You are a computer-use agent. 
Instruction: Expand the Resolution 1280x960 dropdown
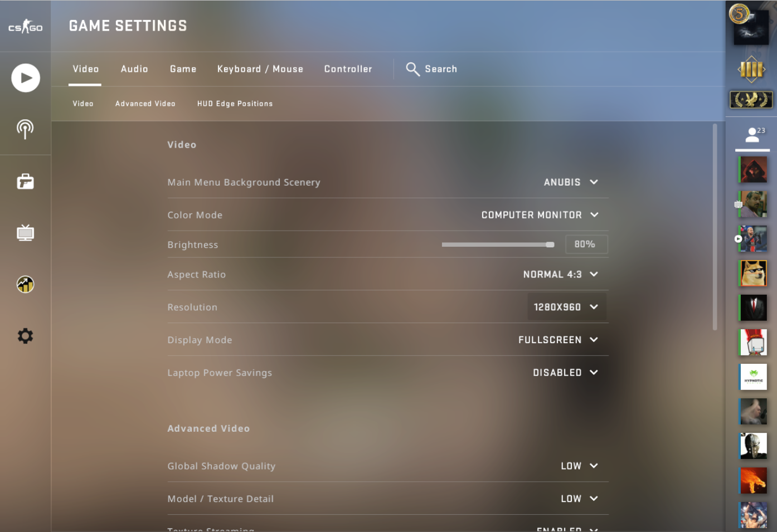566,307
